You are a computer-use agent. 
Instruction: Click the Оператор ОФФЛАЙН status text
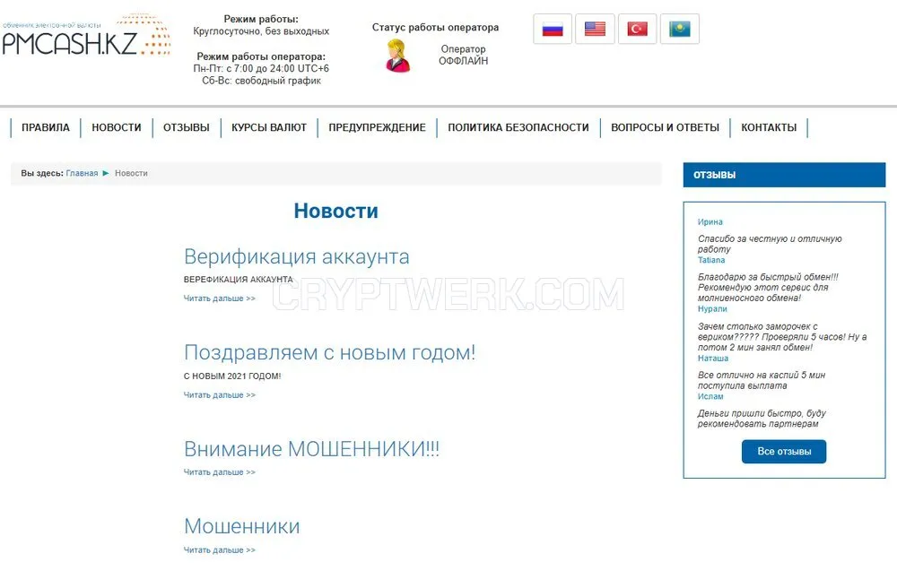point(464,55)
